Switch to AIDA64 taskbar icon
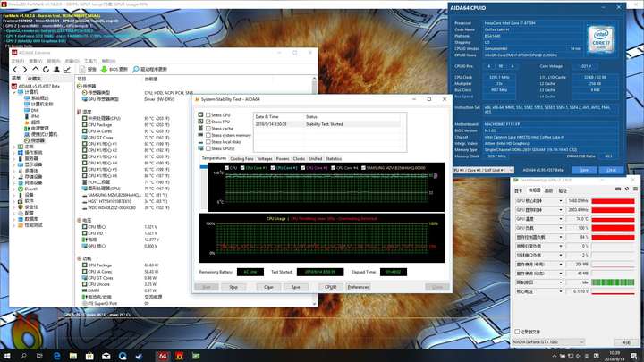 (x=163, y=356)
